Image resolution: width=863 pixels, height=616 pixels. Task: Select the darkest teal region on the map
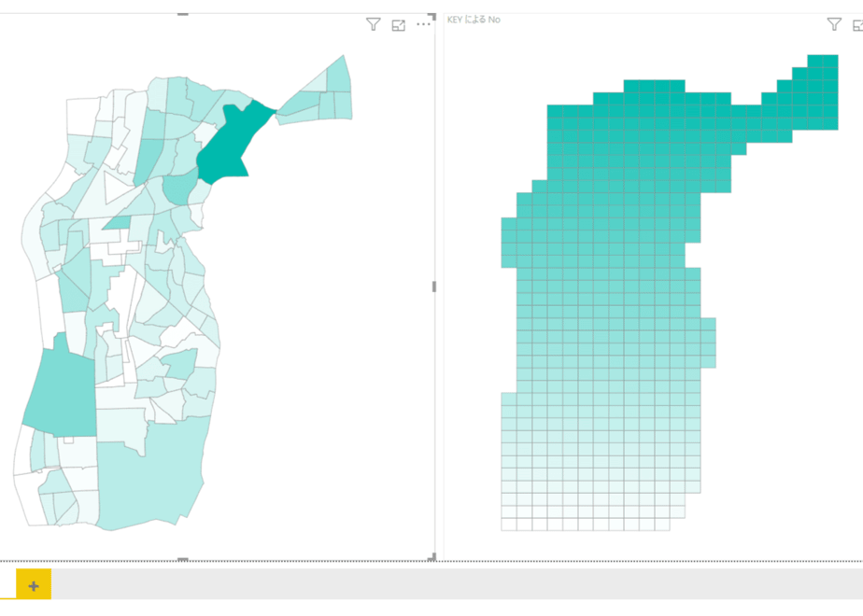(x=232, y=146)
